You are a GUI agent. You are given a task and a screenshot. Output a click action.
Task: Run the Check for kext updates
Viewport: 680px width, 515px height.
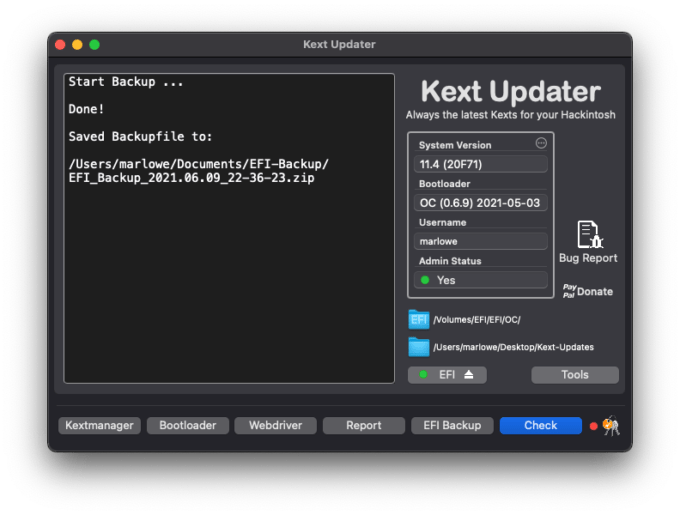coord(541,425)
